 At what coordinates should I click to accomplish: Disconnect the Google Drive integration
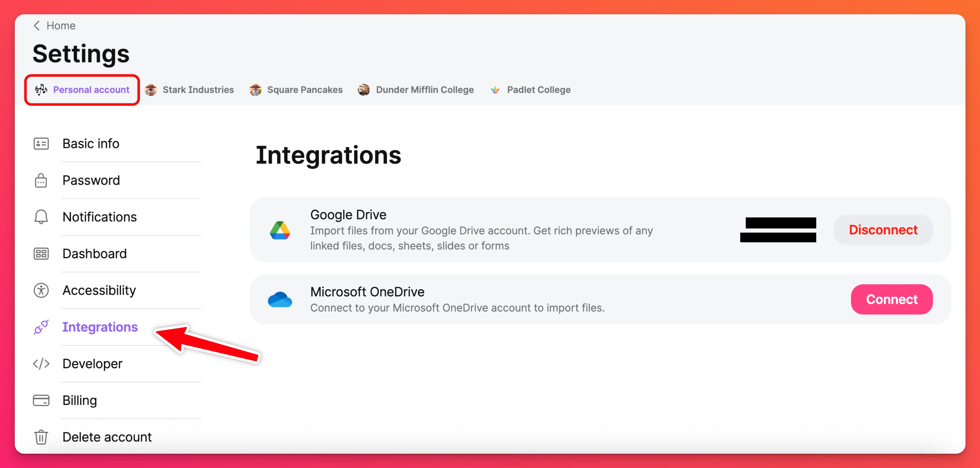pyautogui.click(x=883, y=230)
